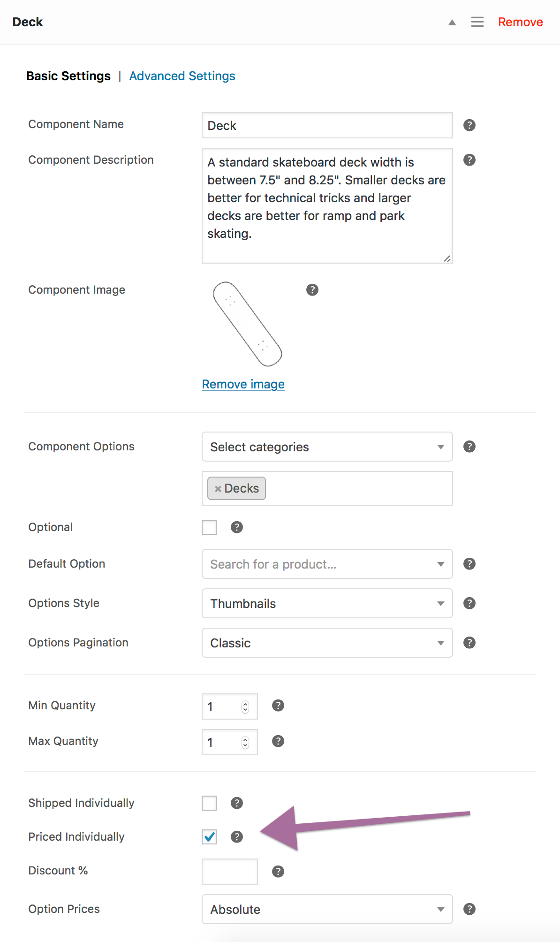Click the help icon next to Options Style

tap(469, 603)
